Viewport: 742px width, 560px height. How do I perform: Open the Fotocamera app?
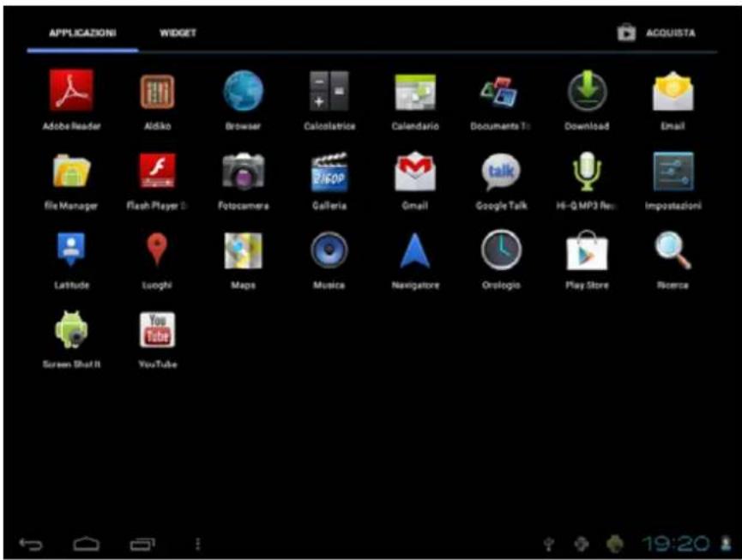click(244, 171)
